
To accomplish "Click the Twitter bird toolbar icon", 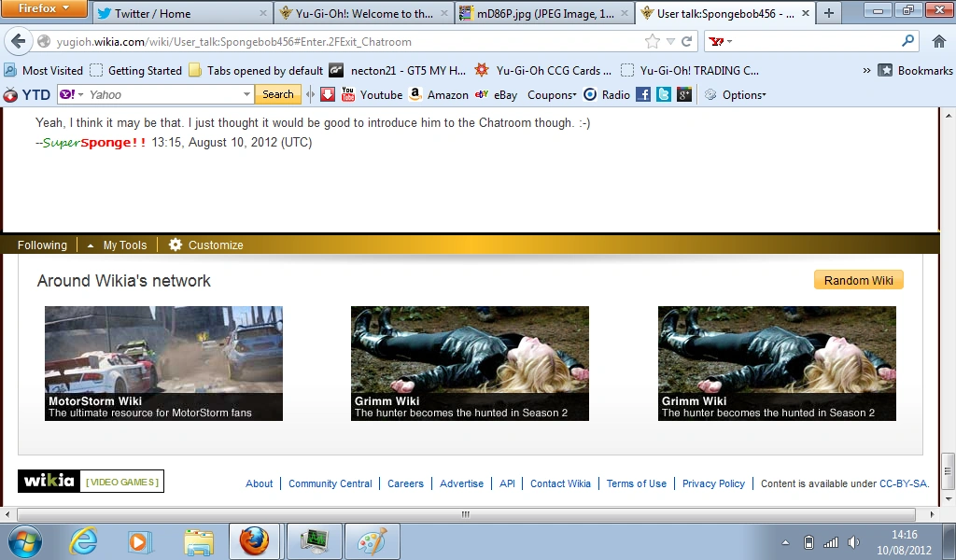I will 664,94.
